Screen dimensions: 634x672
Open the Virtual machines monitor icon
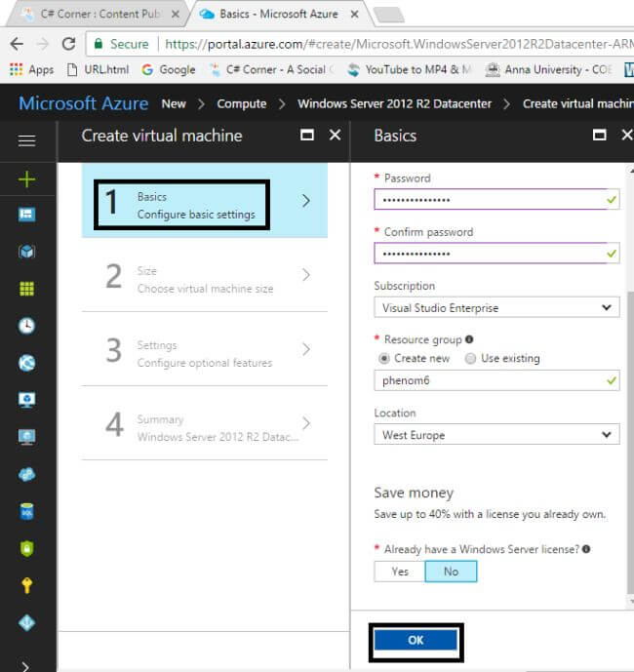[26, 437]
